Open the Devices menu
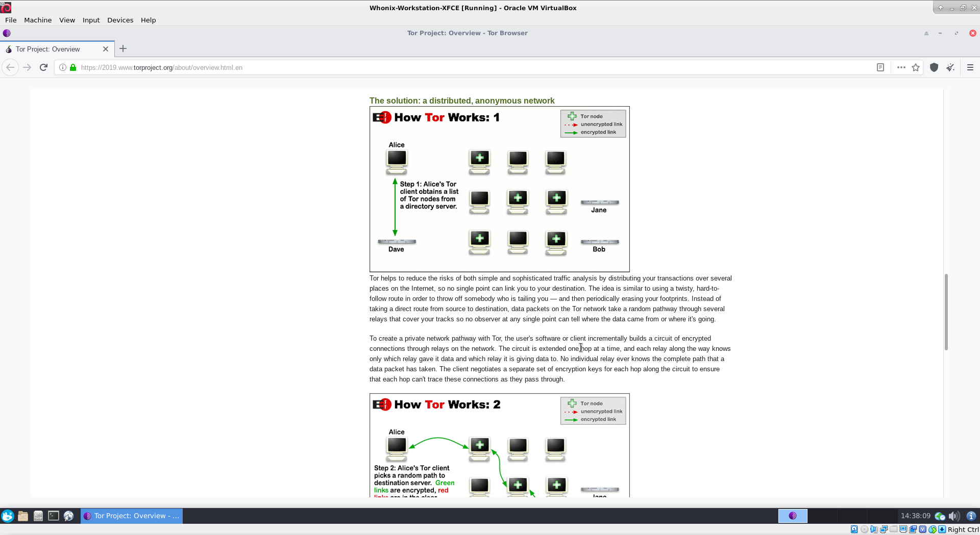This screenshot has width=980, height=535. (x=120, y=20)
